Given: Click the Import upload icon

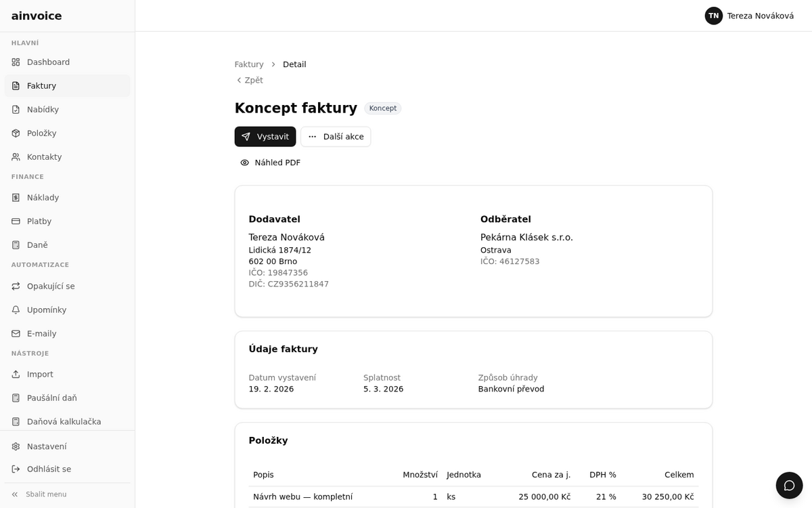Looking at the screenshot, I should pyautogui.click(x=16, y=375).
